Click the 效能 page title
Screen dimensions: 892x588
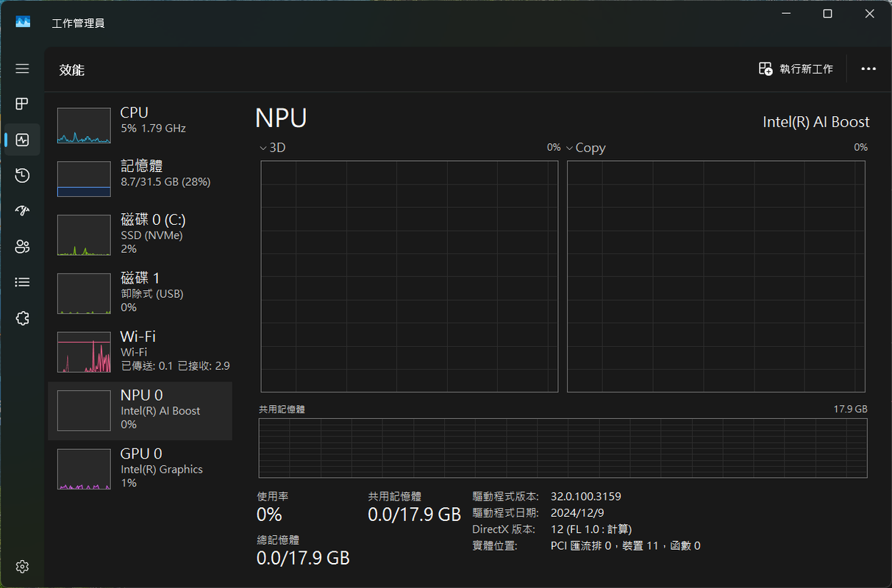point(72,70)
